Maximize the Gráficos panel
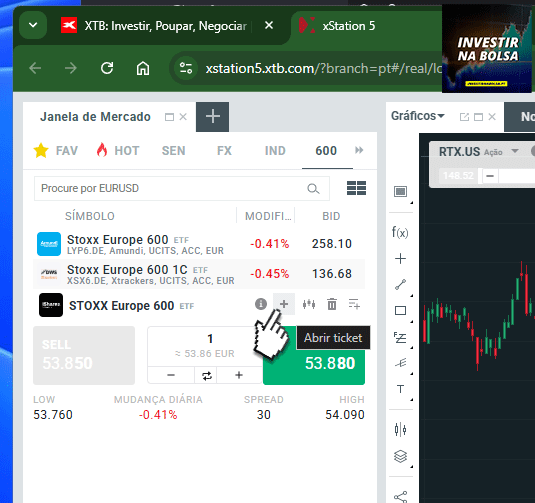Viewport: 535px width, 503px height. click(478, 117)
